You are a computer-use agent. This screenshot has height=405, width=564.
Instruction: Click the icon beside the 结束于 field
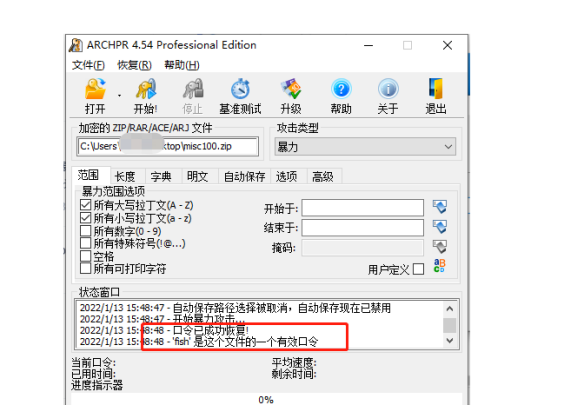[x=440, y=227]
